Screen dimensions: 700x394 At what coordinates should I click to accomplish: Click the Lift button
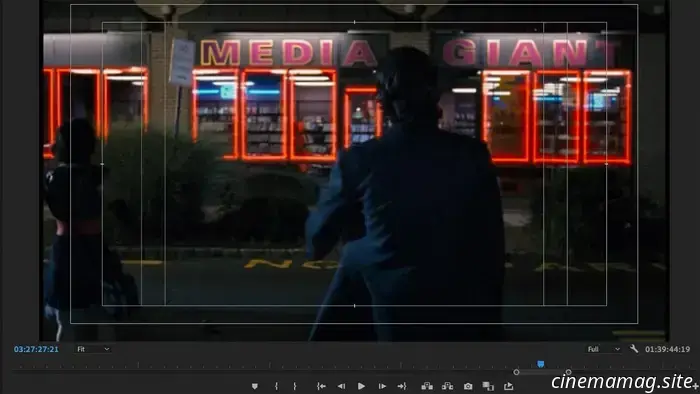click(427, 386)
